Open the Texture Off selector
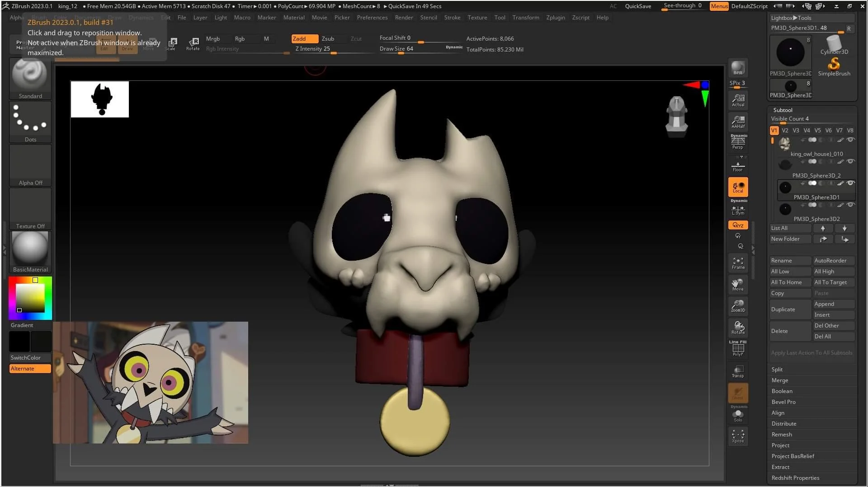 [x=30, y=209]
